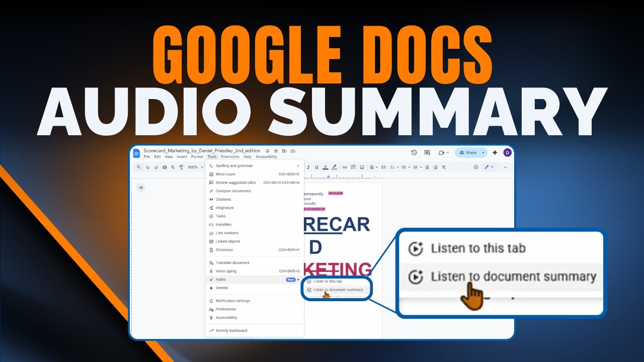Screen dimensions: 644x362
Task: Open the Google Docs home icon
Action: (136, 153)
